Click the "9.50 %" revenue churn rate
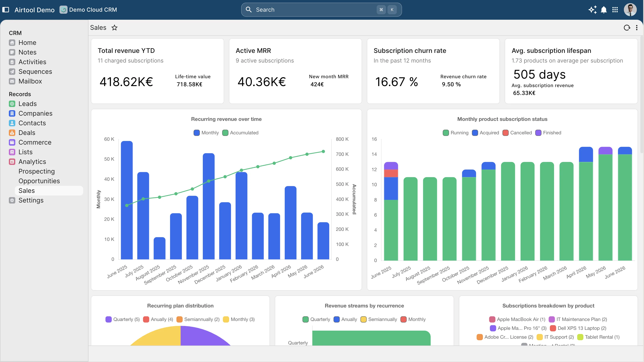The height and width of the screenshot is (362, 644). (451, 84)
